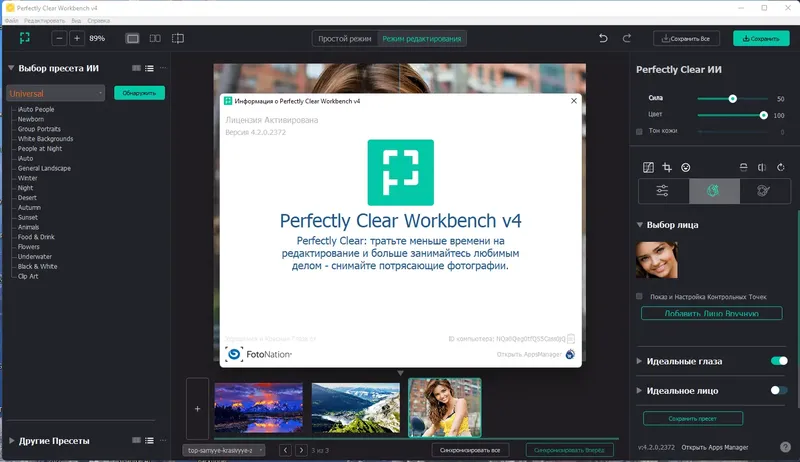Switch to Simple mode tab
The height and width of the screenshot is (462, 800).
pos(345,39)
